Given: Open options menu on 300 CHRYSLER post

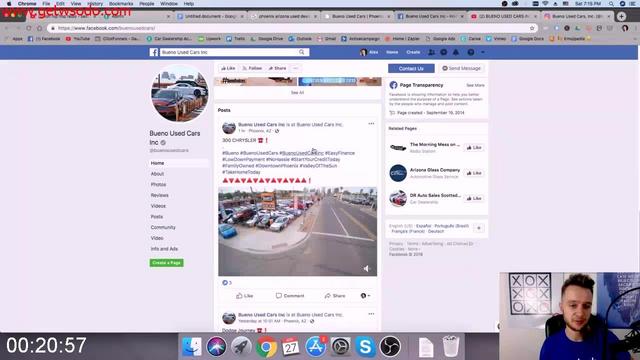Looking at the screenshot, I should pyautogui.click(x=371, y=124).
